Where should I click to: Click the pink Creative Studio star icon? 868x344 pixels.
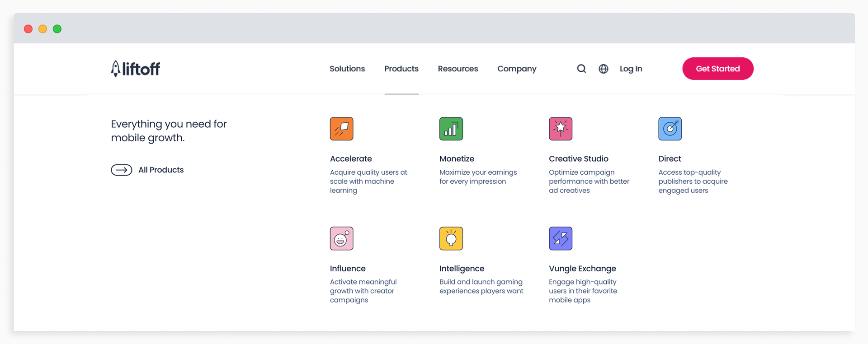point(561,129)
